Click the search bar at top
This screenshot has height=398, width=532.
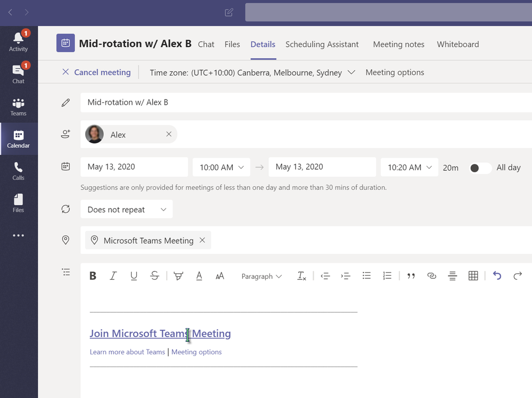[388, 13]
